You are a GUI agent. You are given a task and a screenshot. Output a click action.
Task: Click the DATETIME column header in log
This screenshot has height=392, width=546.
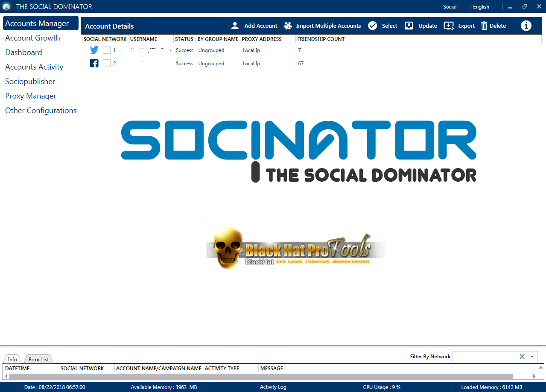(x=18, y=368)
